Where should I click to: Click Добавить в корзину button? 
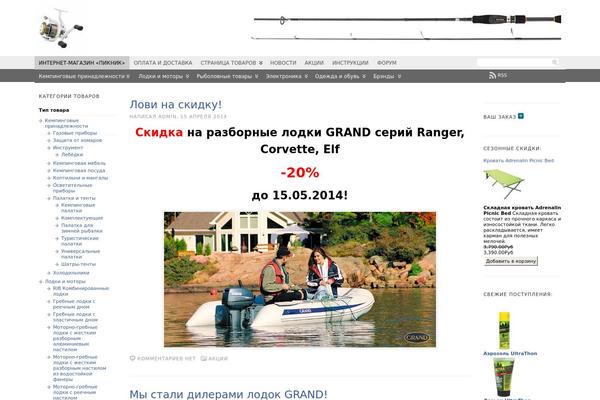(x=510, y=261)
